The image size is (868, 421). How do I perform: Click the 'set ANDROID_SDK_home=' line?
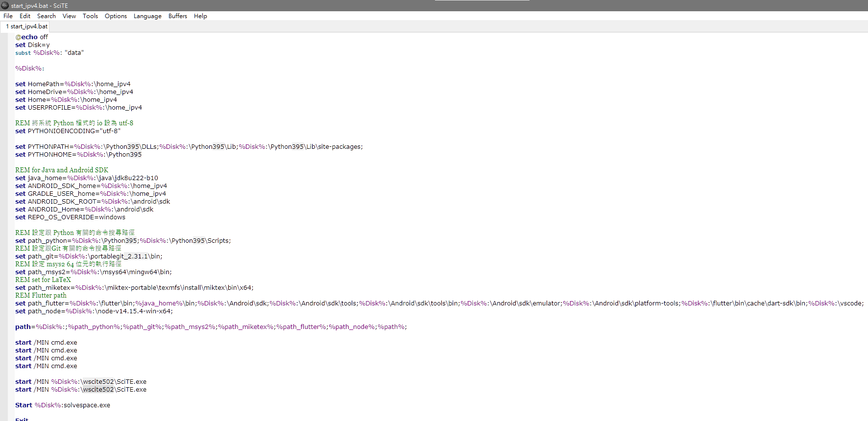pos(91,186)
